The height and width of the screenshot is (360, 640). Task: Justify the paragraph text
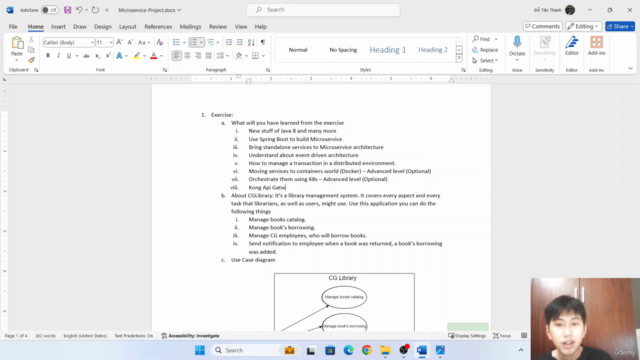tap(209, 56)
